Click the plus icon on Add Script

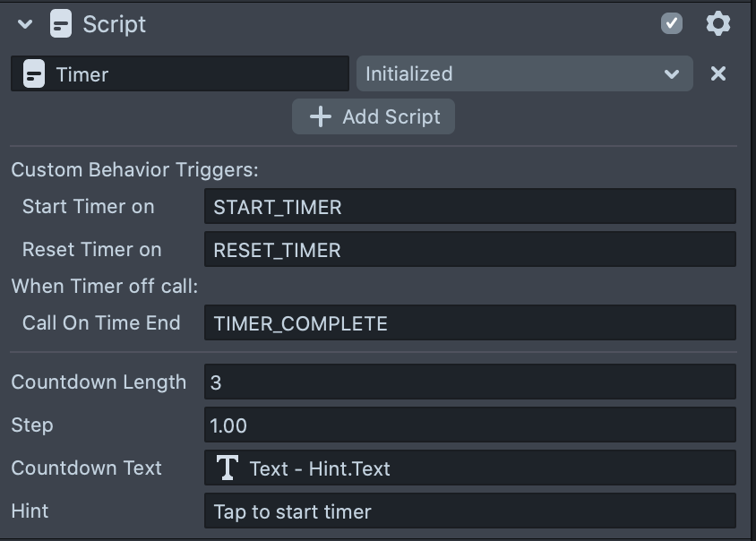pos(320,116)
